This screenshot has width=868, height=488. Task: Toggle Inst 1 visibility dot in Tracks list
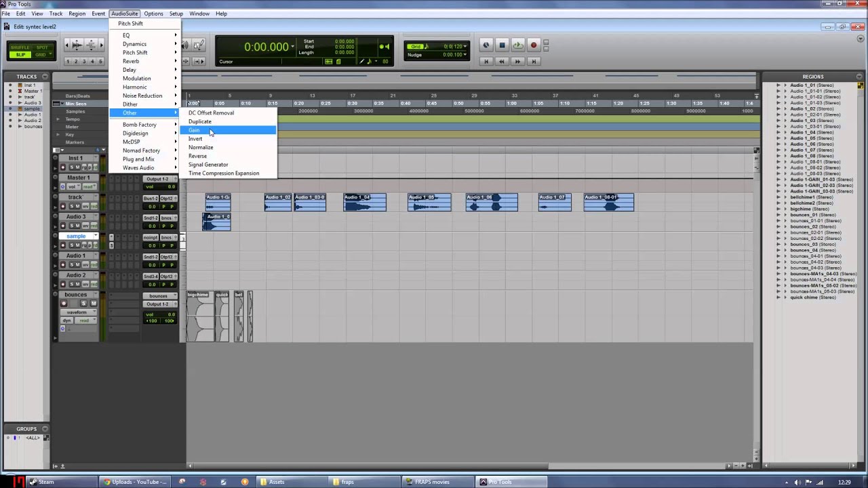[x=10, y=85]
